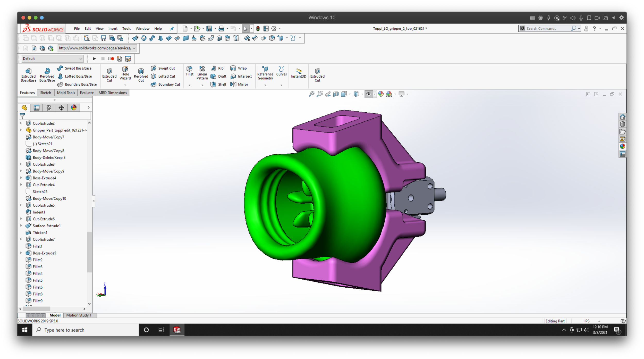Viewport: 644px width, 359px height.
Task: Switch to the Mold Tools tab
Action: click(66, 93)
